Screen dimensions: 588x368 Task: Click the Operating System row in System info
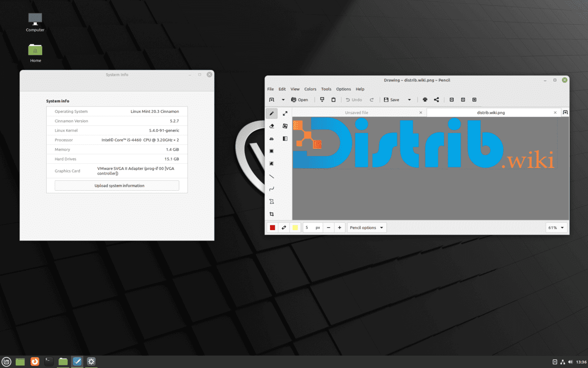click(117, 111)
